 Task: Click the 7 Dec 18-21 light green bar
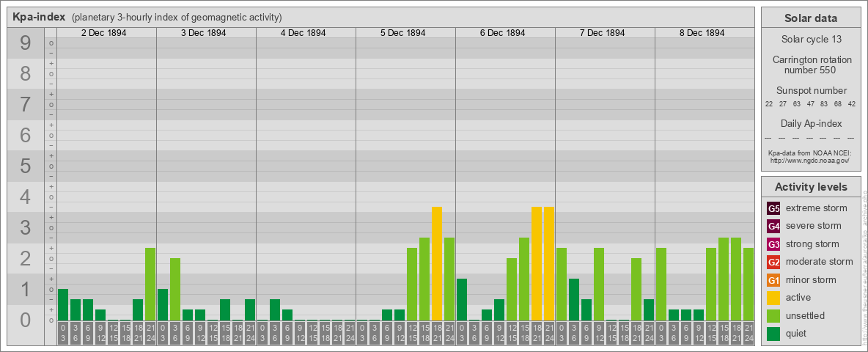tap(636, 290)
